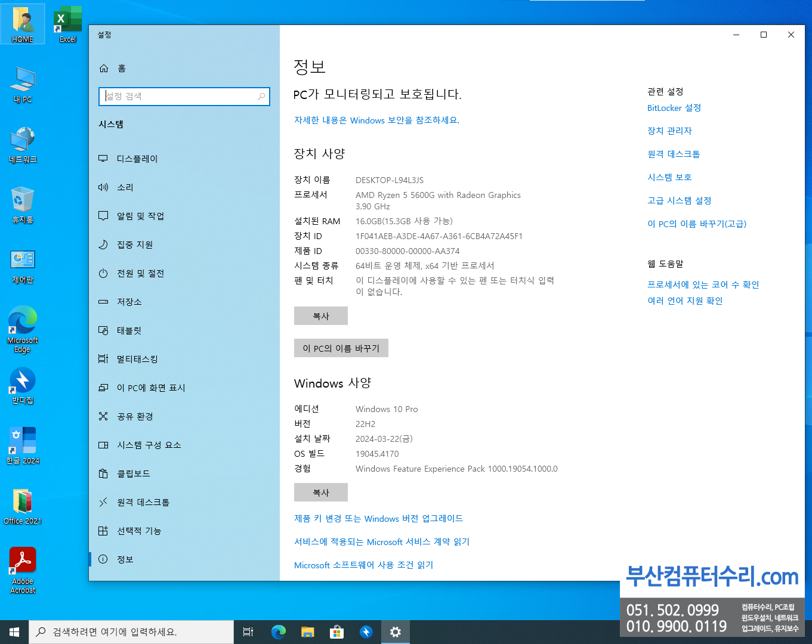Viewport: 812px width, 644px height.
Task: Open 저장소 settings page
Action: [x=184, y=302]
